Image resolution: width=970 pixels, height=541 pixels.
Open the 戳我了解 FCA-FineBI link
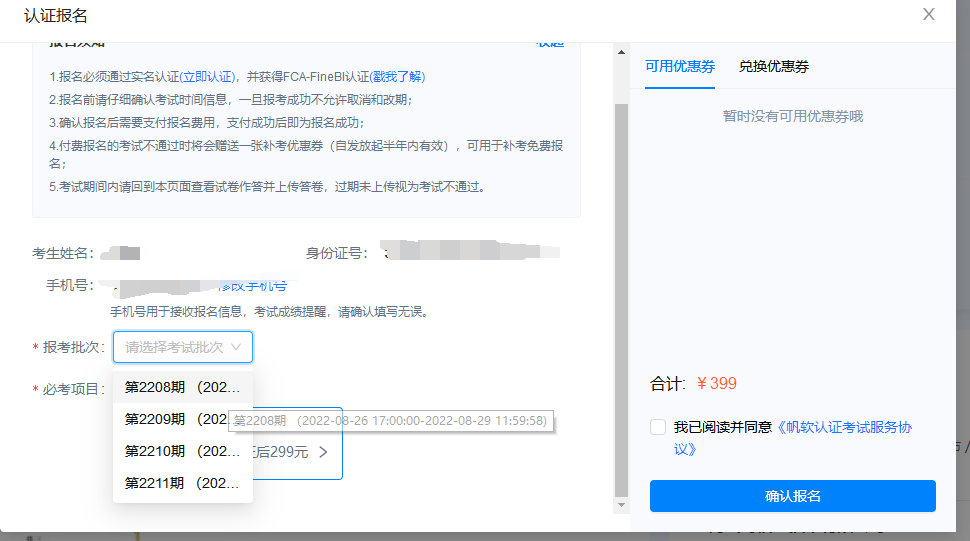click(x=397, y=77)
